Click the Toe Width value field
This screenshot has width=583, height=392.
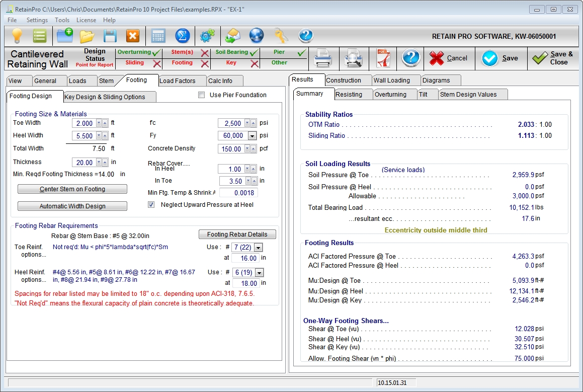point(84,123)
